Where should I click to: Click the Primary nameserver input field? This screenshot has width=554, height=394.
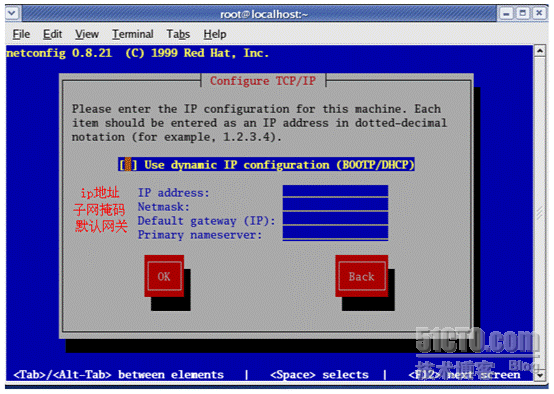(x=335, y=233)
